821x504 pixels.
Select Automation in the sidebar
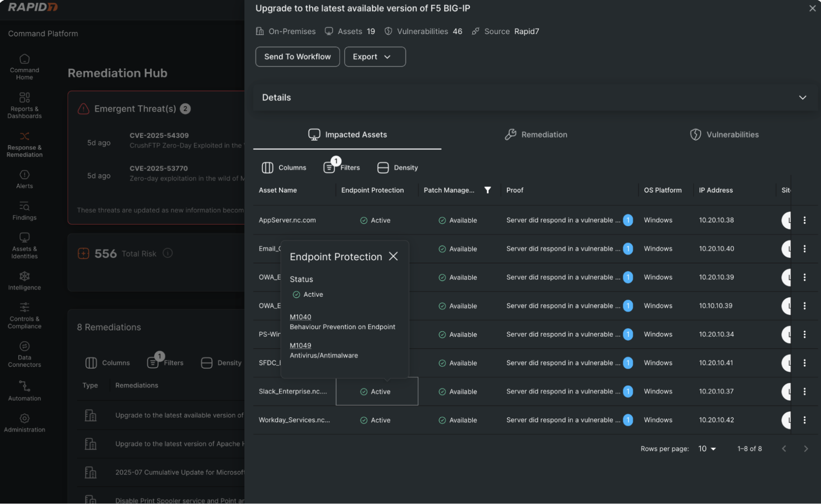(x=24, y=390)
